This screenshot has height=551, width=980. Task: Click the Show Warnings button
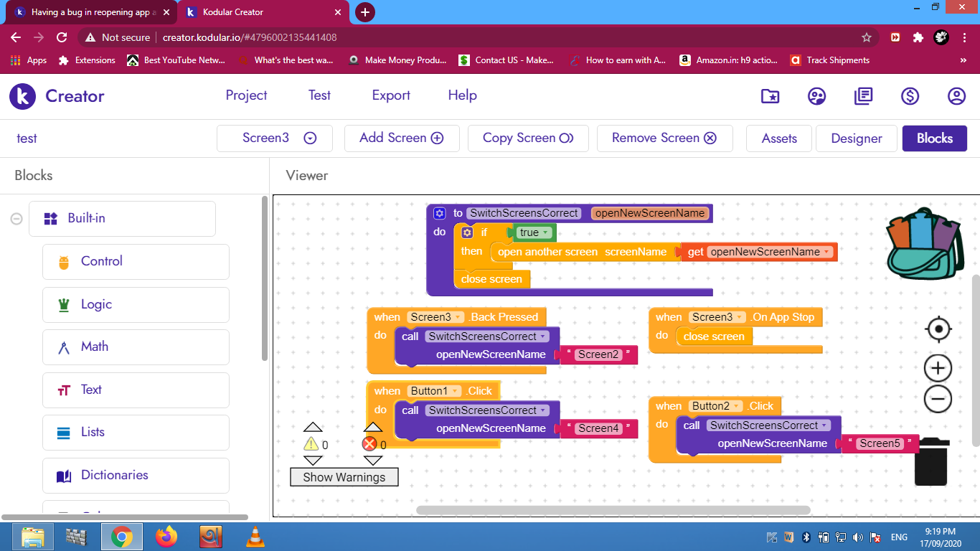[344, 477]
